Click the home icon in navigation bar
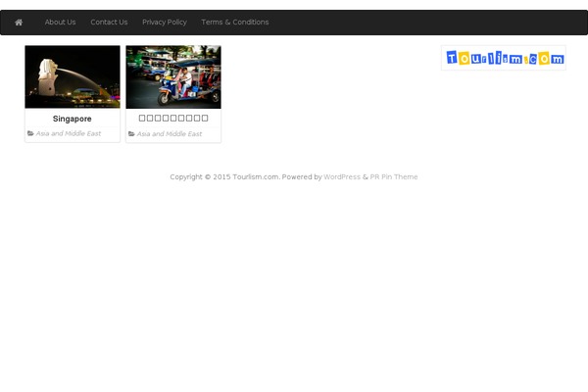The height and width of the screenshot is (392, 588). 19,23
